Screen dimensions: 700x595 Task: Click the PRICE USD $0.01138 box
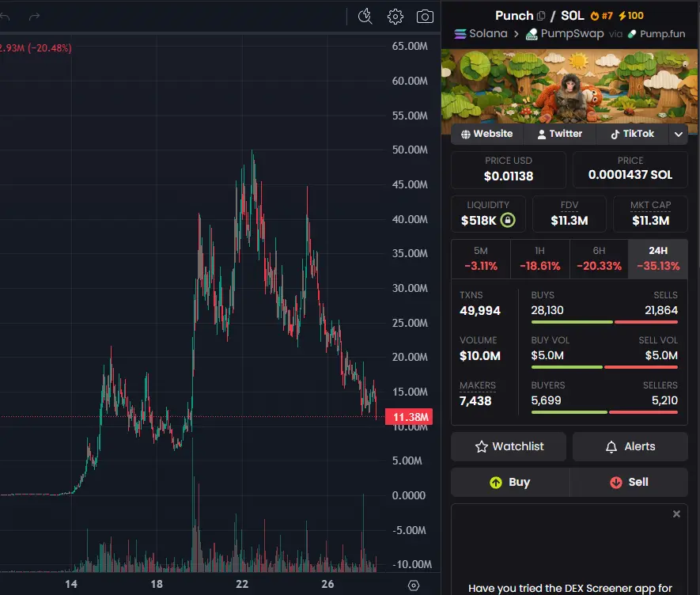click(509, 170)
